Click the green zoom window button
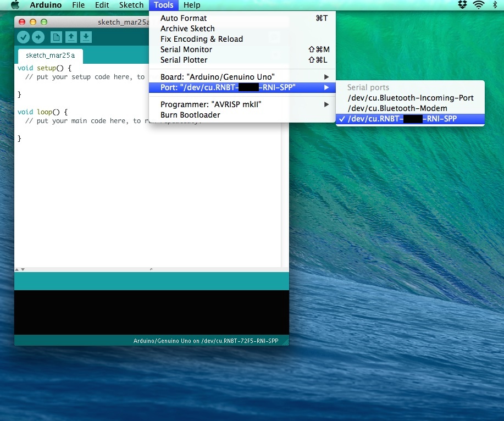504x421 pixels. point(44,22)
